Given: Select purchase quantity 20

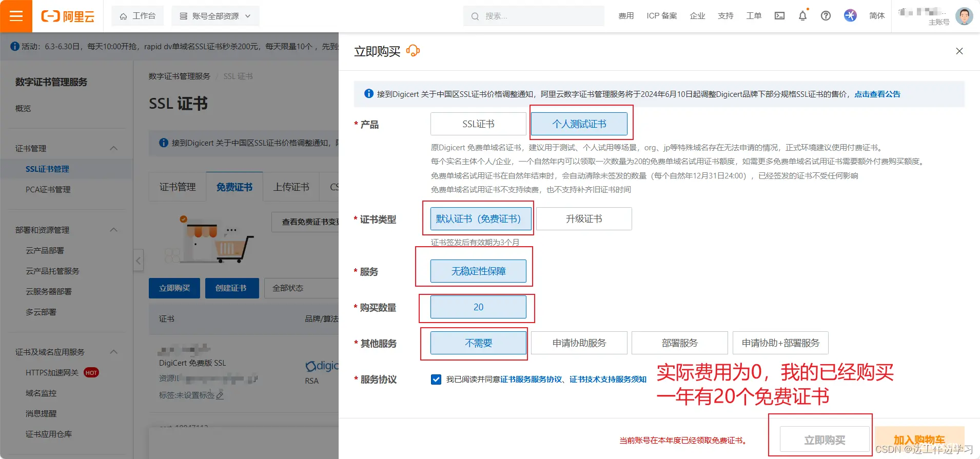Looking at the screenshot, I should pos(478,307).
